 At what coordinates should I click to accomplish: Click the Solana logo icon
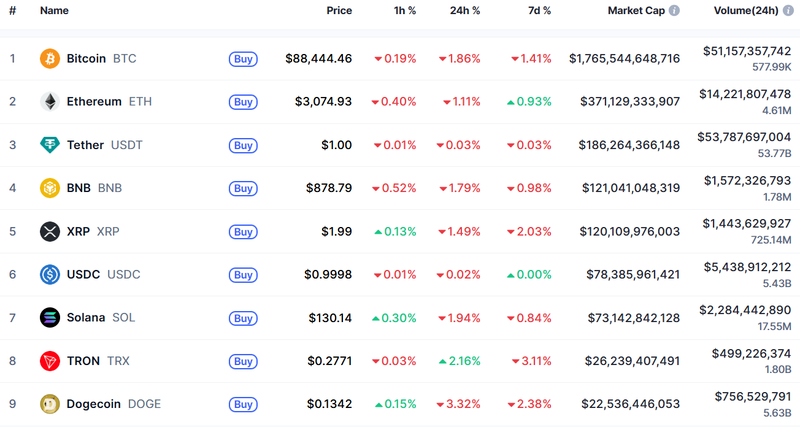click(x=49, y=318)
